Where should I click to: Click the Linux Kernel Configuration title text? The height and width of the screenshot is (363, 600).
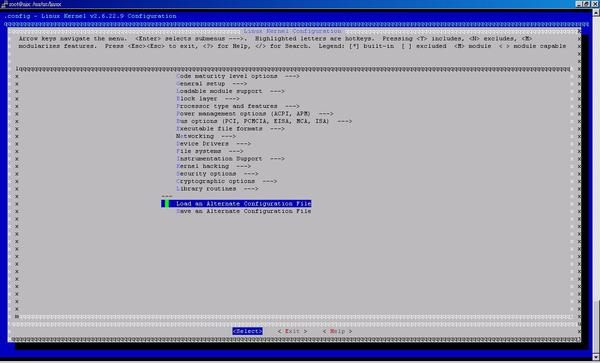[292, 31]
